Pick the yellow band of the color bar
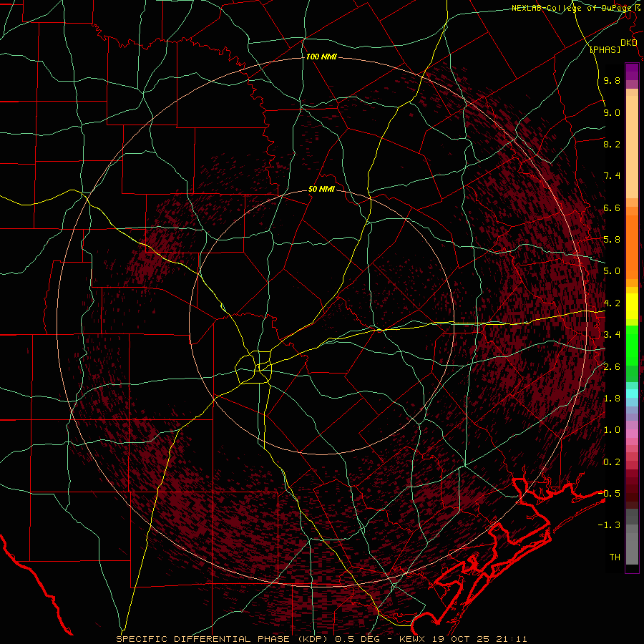Image resolution: width=644 pixels, height=644 pixels. coord(632,306)
